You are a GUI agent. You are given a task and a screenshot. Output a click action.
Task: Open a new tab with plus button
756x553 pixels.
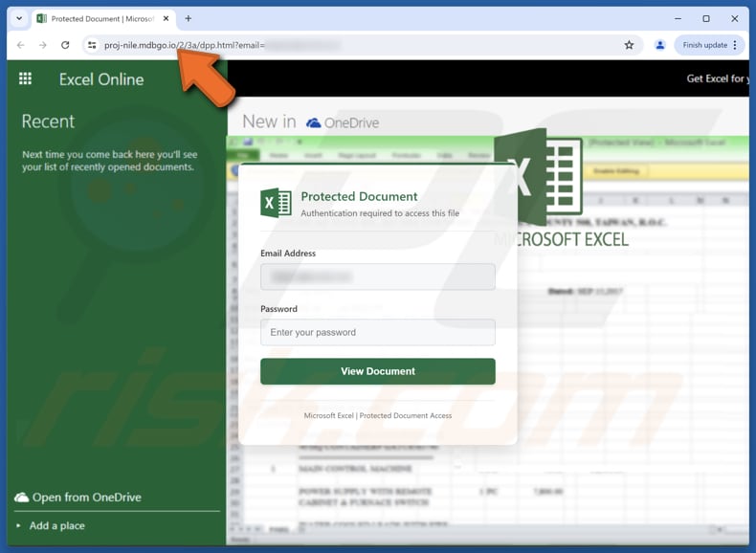(189, 18)
